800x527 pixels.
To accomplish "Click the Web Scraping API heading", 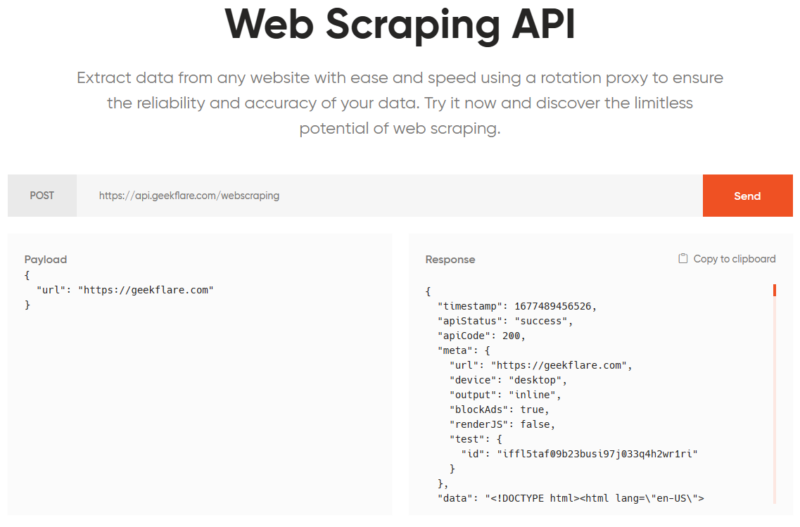I will click(x=400, y=26).
